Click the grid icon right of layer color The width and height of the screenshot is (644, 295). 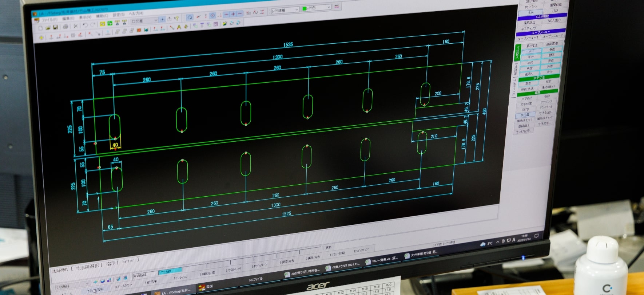(x=337, y=6)
